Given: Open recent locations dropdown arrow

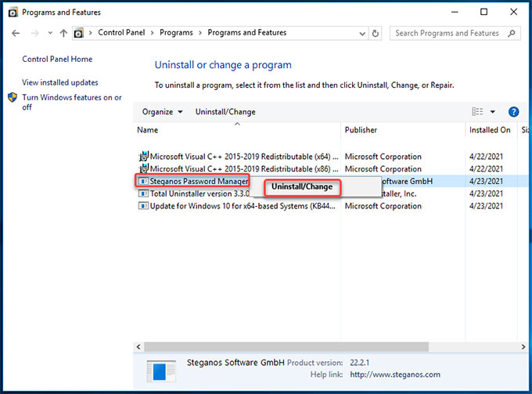Looking at the screenshot, I should tap(50, 33).
